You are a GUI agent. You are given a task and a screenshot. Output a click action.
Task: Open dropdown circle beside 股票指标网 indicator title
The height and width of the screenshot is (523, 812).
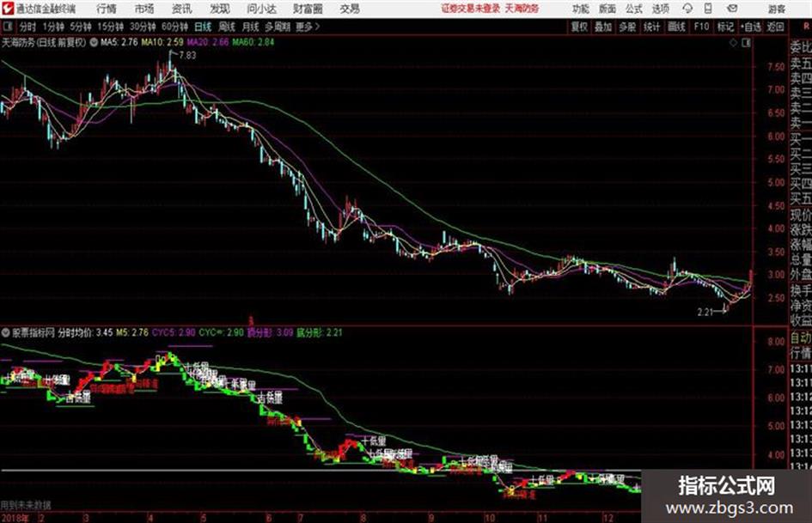(x=6, y=332)
